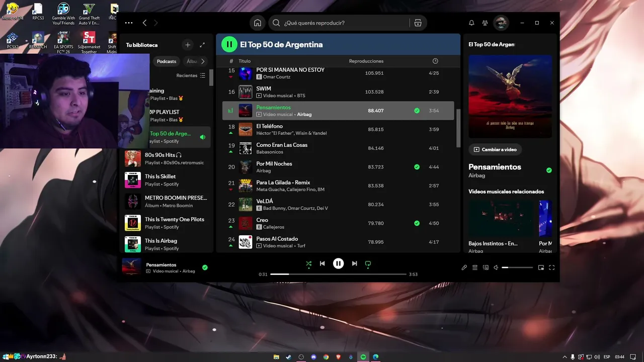Toggle saved check in right Pensamientos panel
The width and height of the screenshot is (644, 362).
[x=549, y=170]
